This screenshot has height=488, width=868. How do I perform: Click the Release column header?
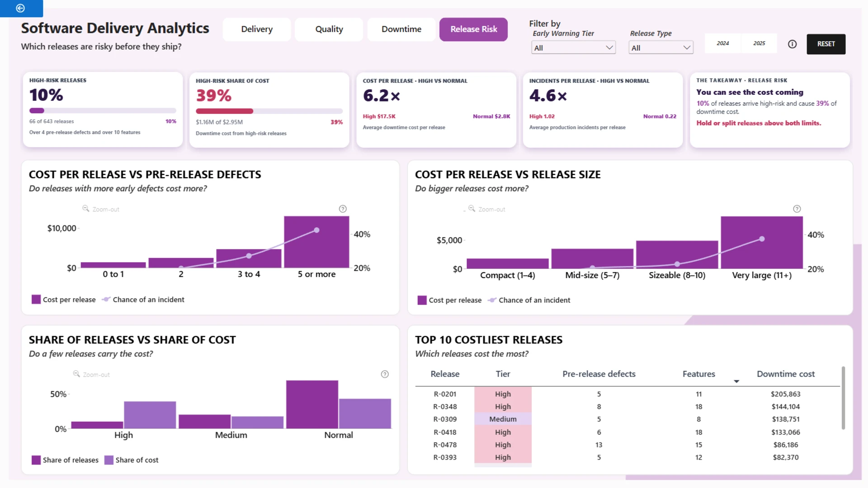tap(445, 374)
